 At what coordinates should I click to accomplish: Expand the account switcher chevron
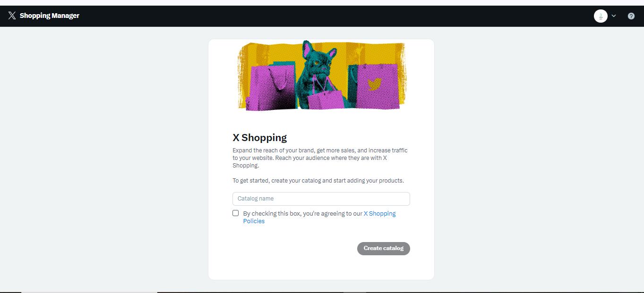point(614,16)
